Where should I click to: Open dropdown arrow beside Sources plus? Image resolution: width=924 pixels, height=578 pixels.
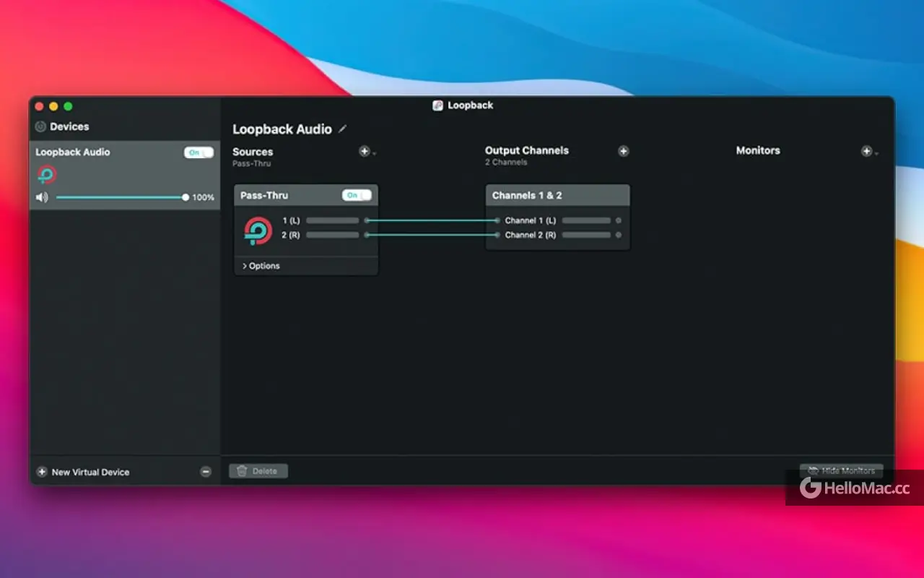374,153
